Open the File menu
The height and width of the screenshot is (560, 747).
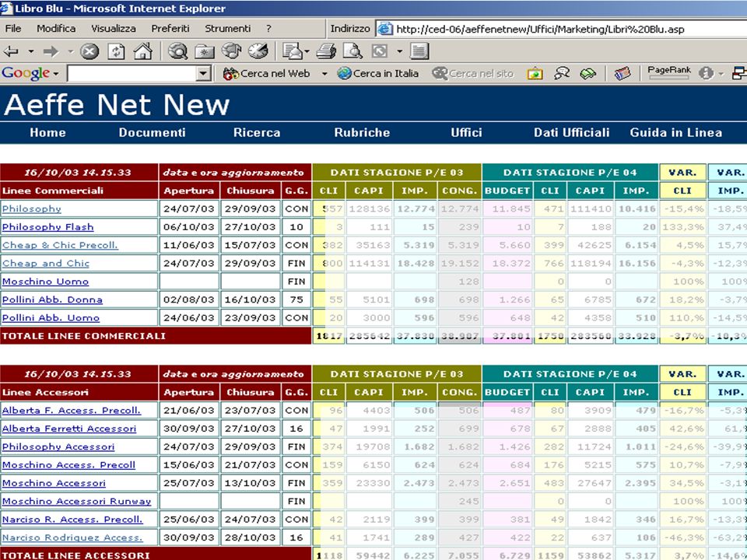click(x=13, y=29)
